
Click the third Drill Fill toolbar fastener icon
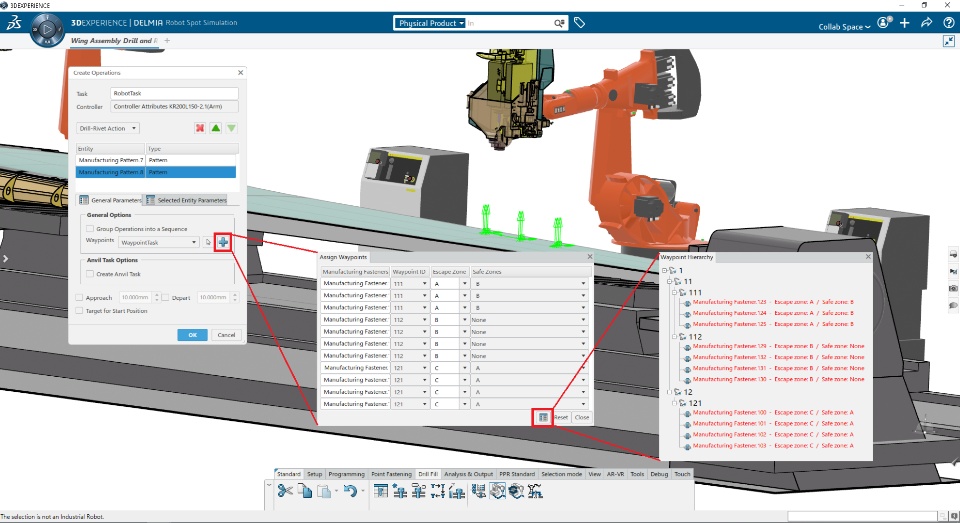click(x=419, y=491)
